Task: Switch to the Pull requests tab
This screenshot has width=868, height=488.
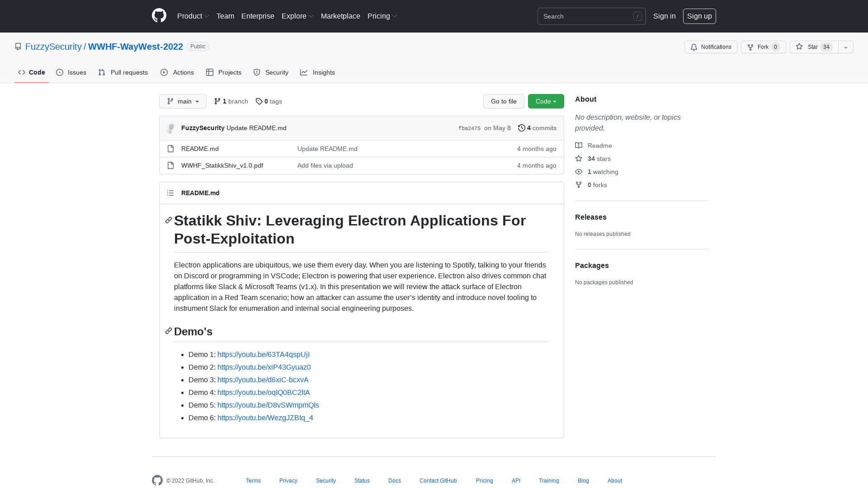Action: point(123,72)
